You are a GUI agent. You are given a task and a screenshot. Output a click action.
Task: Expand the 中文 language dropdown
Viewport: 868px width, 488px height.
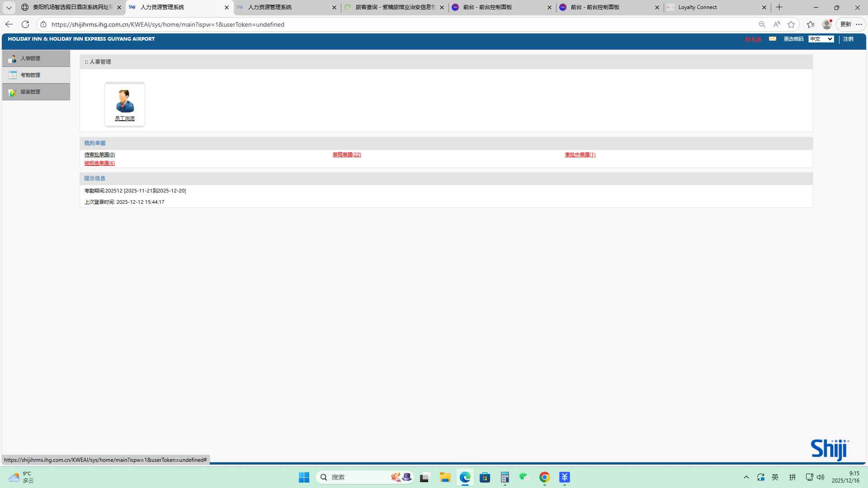tap(821, 39)
